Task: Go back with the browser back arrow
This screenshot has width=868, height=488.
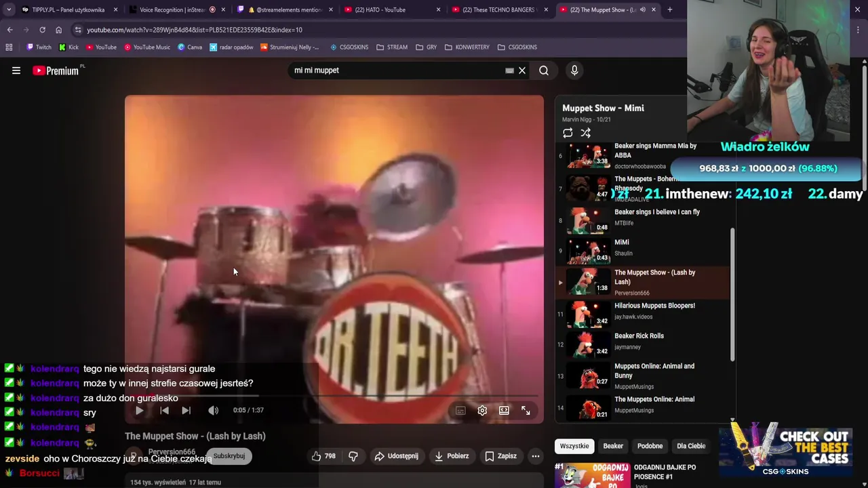Action: click(9, 30)
